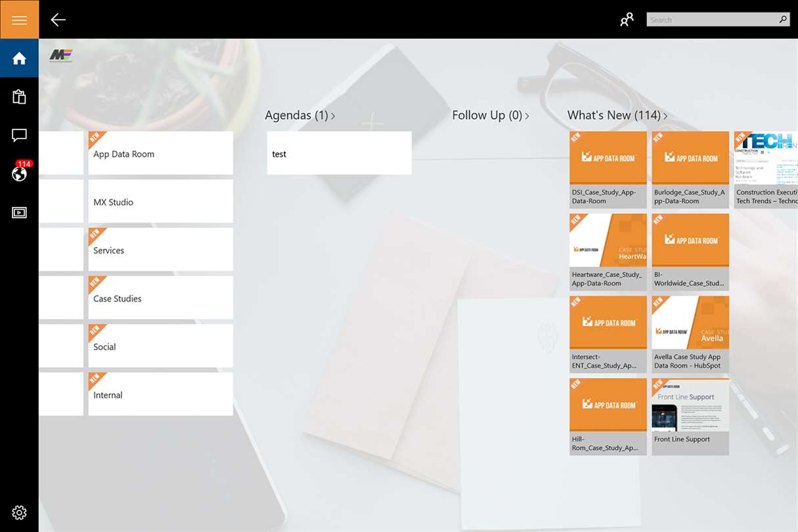Open the media player sidebar icon
Image resolution: width=798 pixels, height=532 pixels.
pyautogui.click(x=19, y=213)
